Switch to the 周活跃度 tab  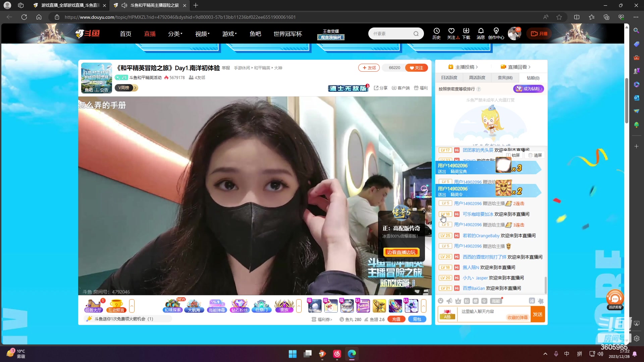pyautogui.click(x=477, y=77)
